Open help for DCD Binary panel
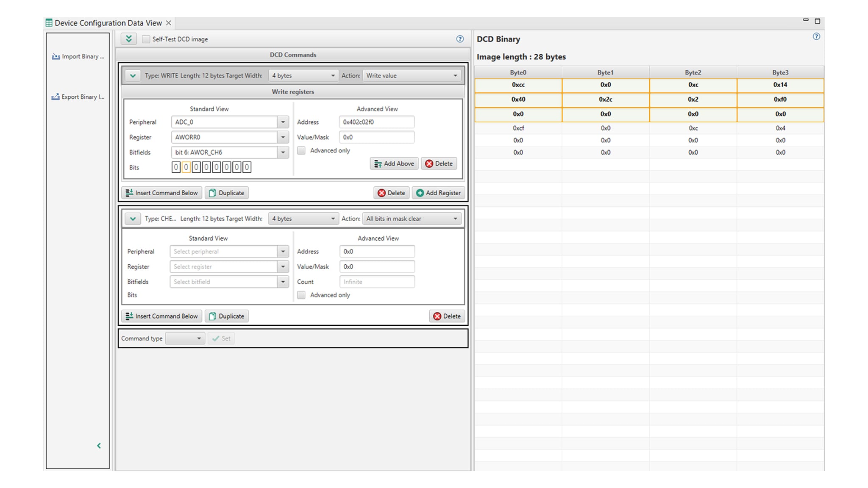Screen dimensions: 868x488 click(x=816, y=36)
